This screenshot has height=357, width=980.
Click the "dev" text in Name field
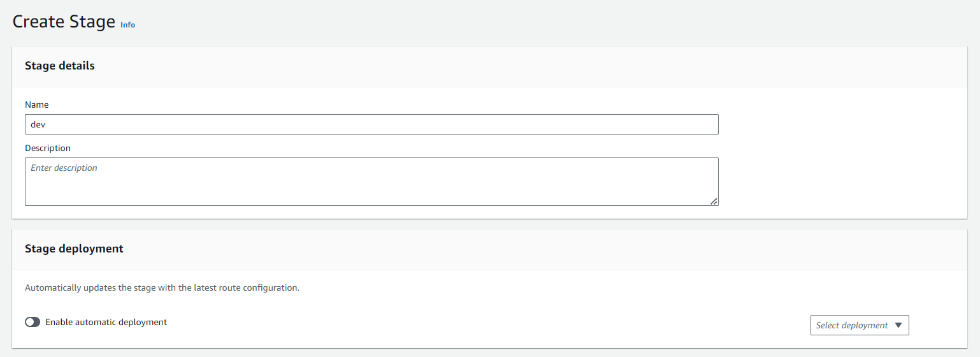click(38, 125)
